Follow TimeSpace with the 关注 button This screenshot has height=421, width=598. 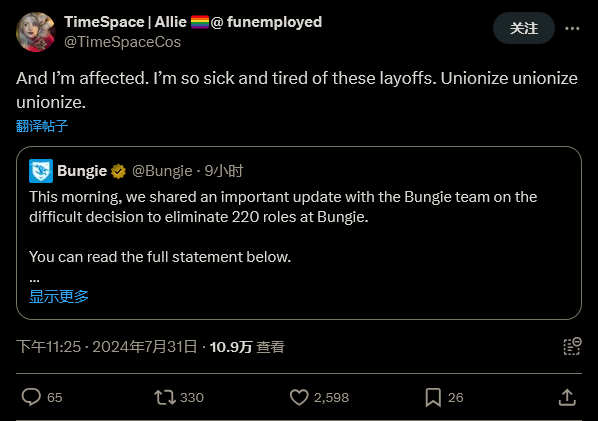tap(524, 28)
